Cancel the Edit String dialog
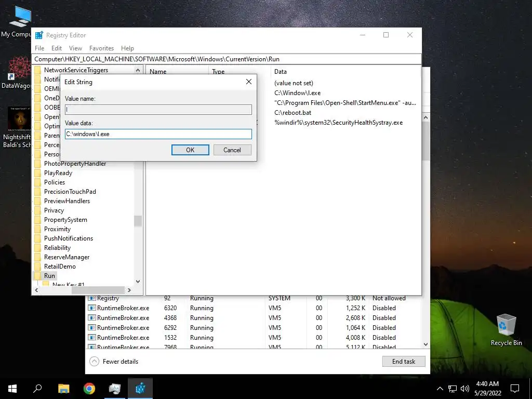The height and width of the screenshot is (399, 532). 232,150
